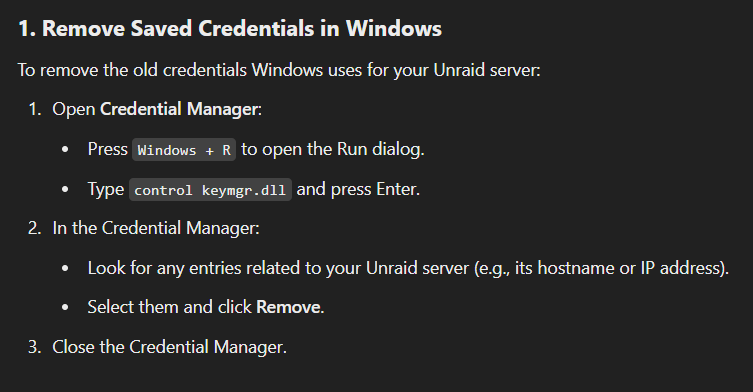The image size is (753, 392).
Task: Click the bullet point before Type control keymgr.dll
Action: 65,190
